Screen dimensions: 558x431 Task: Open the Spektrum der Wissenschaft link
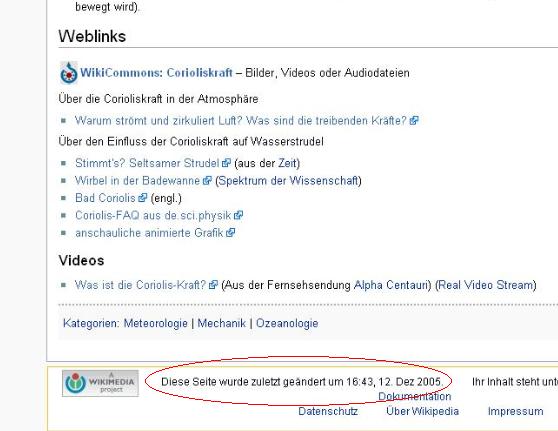pyautogui.click(x=288, y=180)
